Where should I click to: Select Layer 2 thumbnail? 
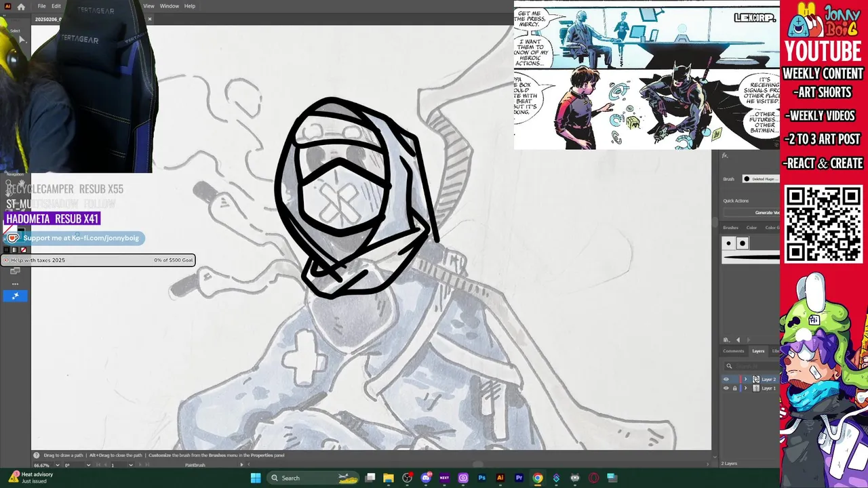click(x=756, y=380)
